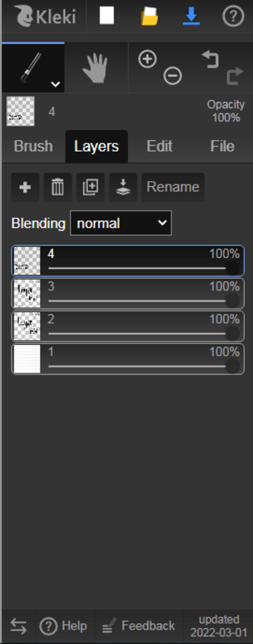Open the import image folder icon
Image resolution: width=253 pixels, height=644 pixels.
coord(149,16)
